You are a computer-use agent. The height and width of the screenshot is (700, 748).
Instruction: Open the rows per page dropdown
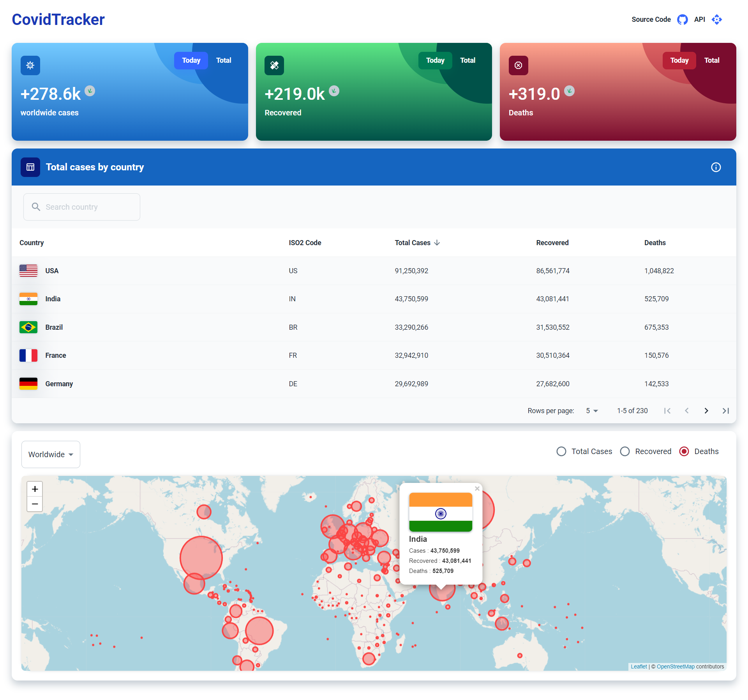tap(592, 411)
